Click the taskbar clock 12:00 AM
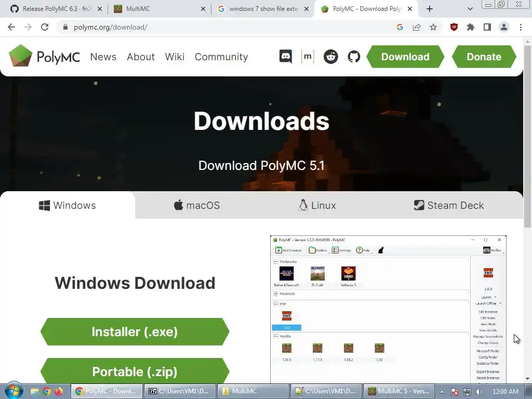Viewport: 532px width, 399px height. pos(505,392)
